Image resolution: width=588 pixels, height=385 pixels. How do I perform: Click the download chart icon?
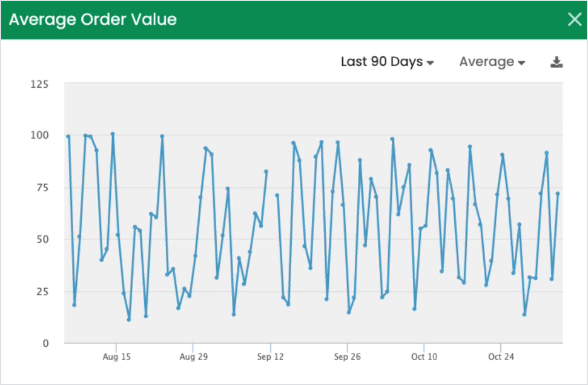point(557,62)
